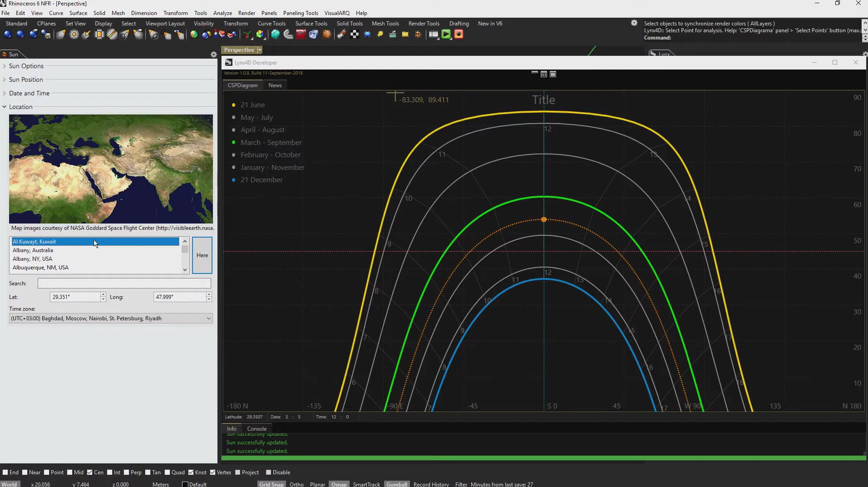
Task: Click the red record icon in toolbar
Action: click(x=459, y=35)
